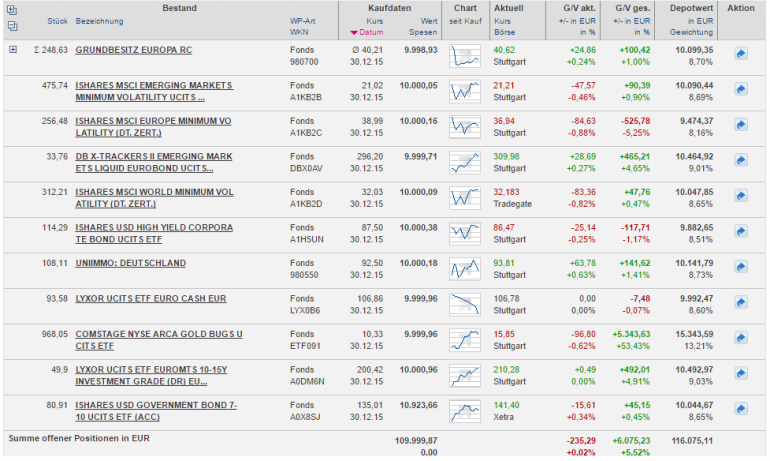Open action icon for ISHARES USD HIGH YIELD
770x461 pixels.
(x=741, y=231)
